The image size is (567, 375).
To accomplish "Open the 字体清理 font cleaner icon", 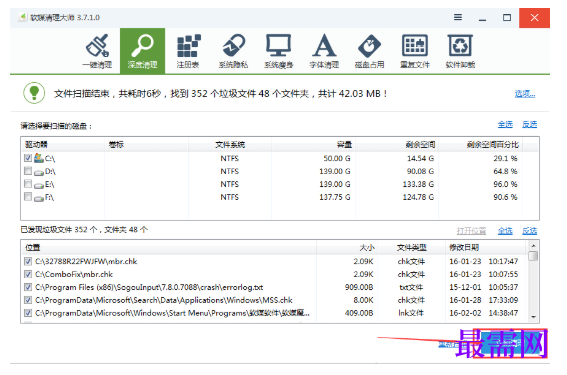I will pos(324,51).
